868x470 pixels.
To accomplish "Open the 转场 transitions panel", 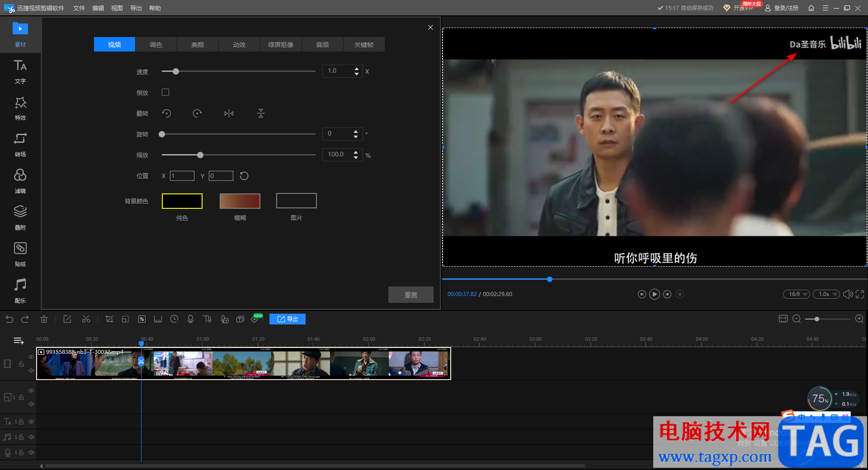I will pos(20,145).
